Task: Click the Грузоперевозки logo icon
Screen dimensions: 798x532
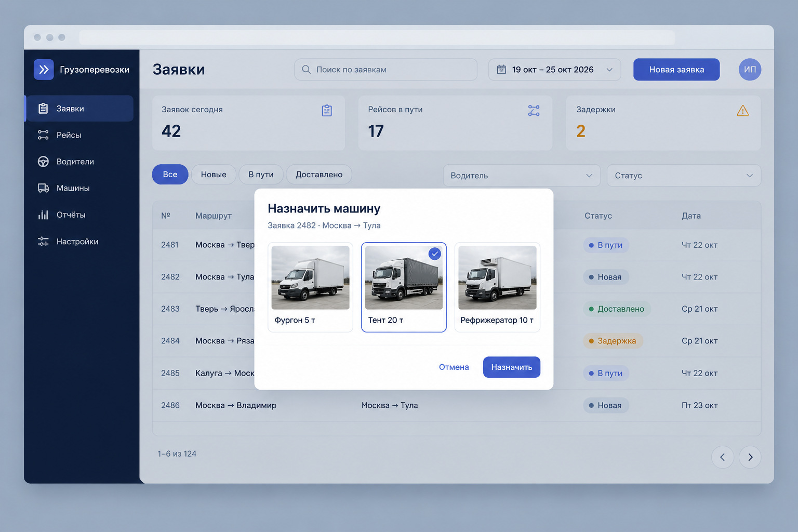Action: pyautogui.click(x=44, y=69)
